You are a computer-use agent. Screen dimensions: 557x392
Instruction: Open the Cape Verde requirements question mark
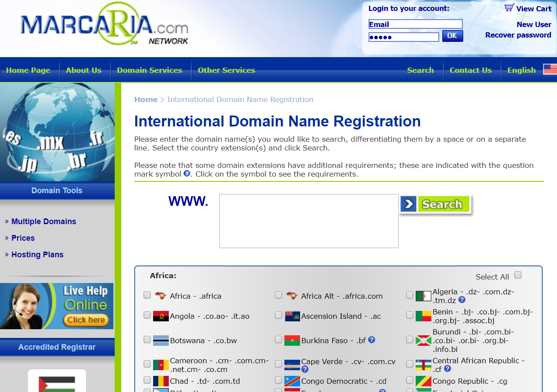tap(305, 369)
